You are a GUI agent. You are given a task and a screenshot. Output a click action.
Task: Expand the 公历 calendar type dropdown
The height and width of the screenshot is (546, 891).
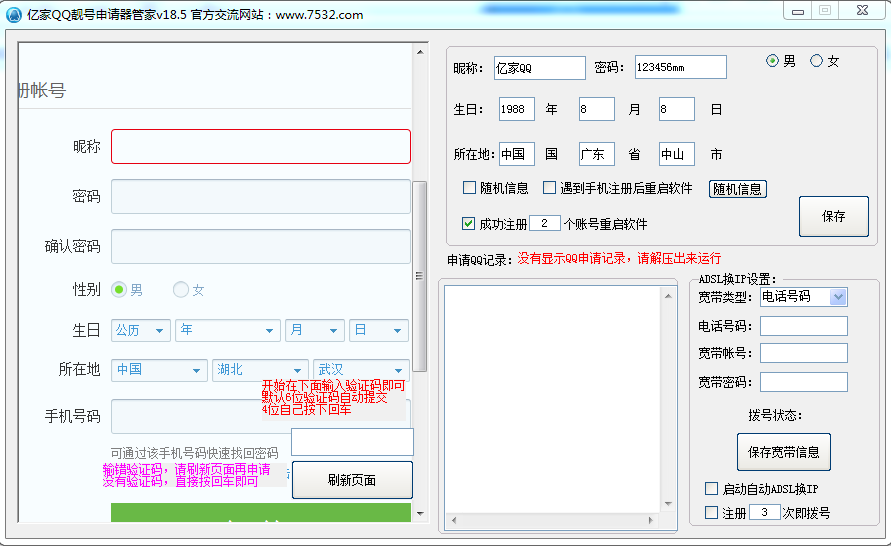pyautogui.click(x=141, y=330)
